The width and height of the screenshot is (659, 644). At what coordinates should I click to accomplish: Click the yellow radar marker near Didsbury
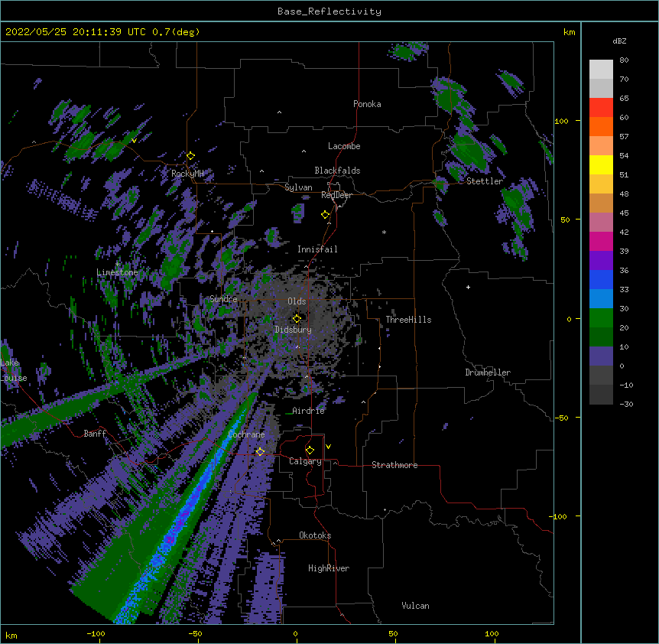click(x=297, y=318)
